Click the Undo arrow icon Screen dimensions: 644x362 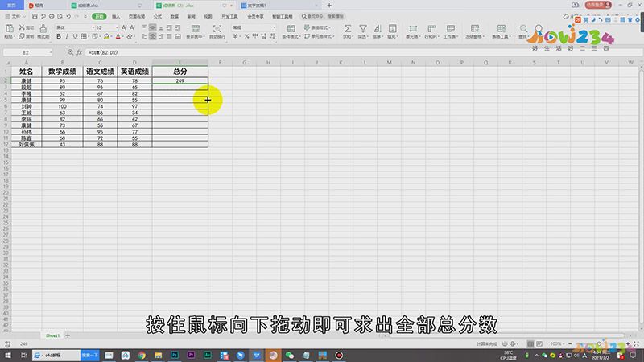68,16
